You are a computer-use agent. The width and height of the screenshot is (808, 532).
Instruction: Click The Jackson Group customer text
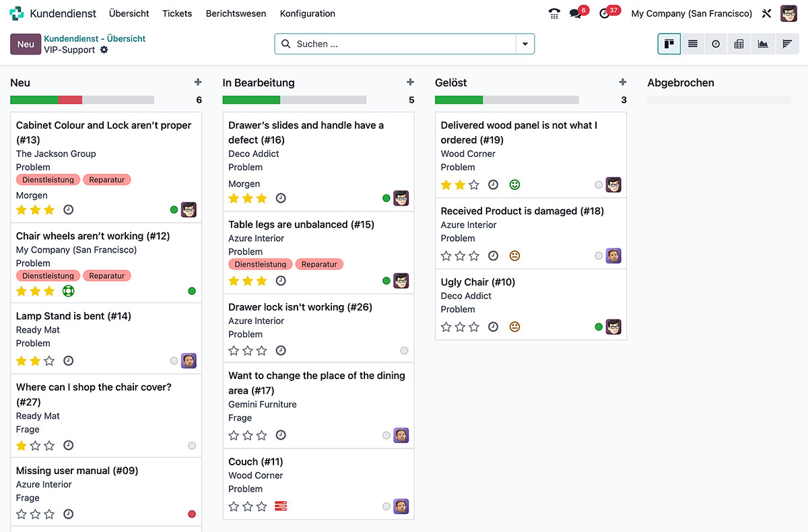pos(56,154)
